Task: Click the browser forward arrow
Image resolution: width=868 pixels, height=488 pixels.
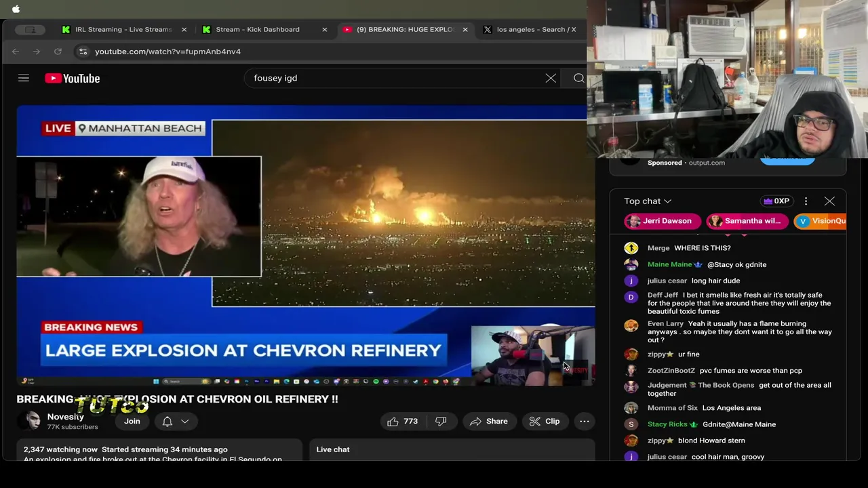Action: click(37, 52)
